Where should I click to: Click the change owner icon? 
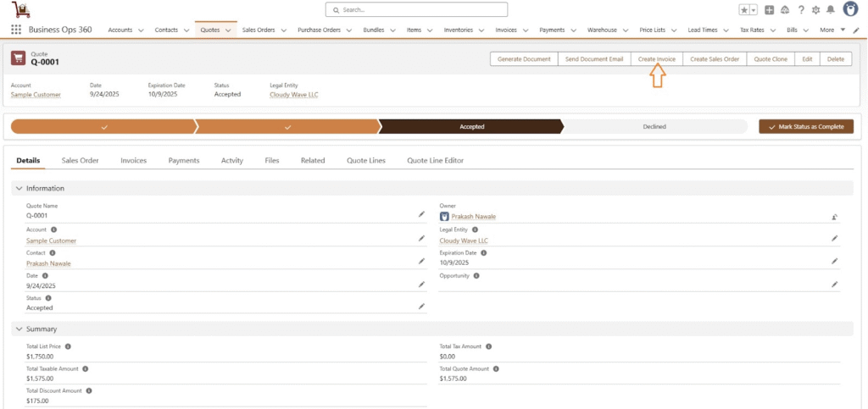coord(834,217)
